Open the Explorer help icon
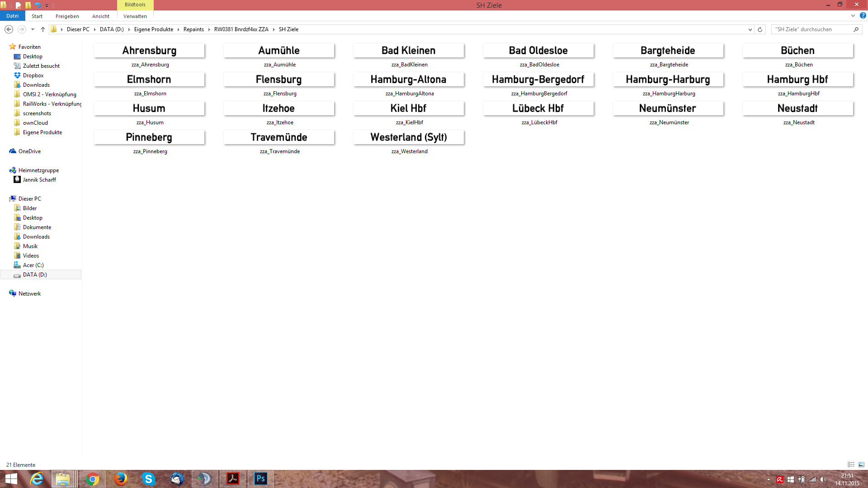Screen dimensions: 868x488 [x=863, y=15]
